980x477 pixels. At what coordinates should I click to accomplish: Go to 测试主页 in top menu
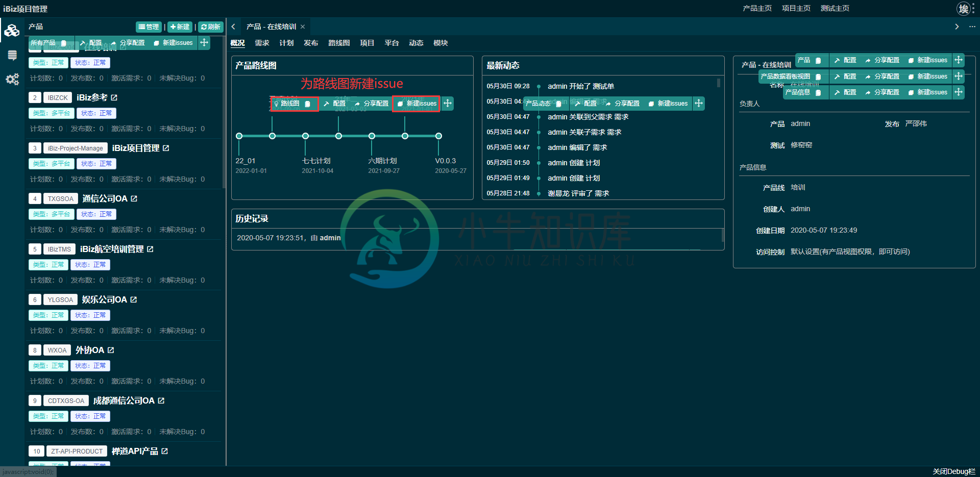click(835, 8)
